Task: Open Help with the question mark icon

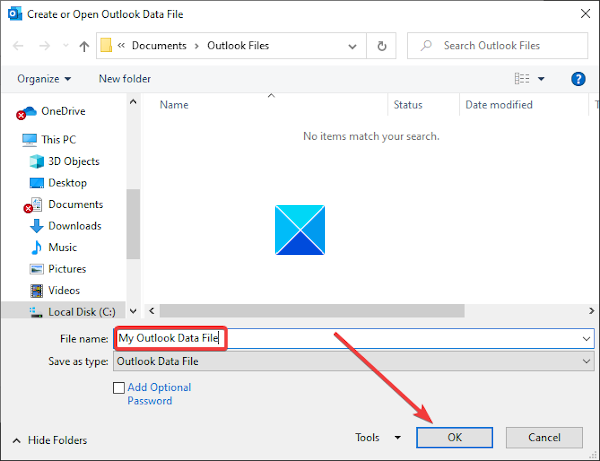Action: pyautogui.click(x=578, y=79)
